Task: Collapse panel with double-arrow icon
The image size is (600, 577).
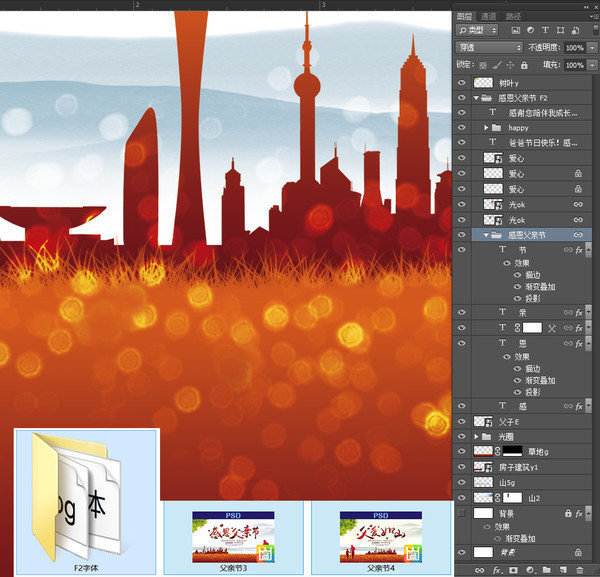Action: 587,7
